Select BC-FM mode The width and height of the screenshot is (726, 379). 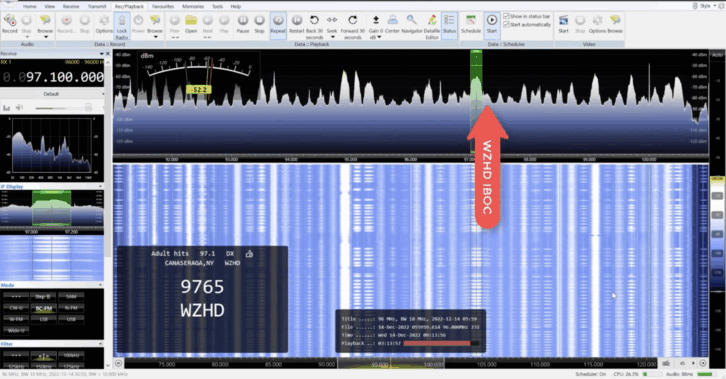tap(44, 308)
